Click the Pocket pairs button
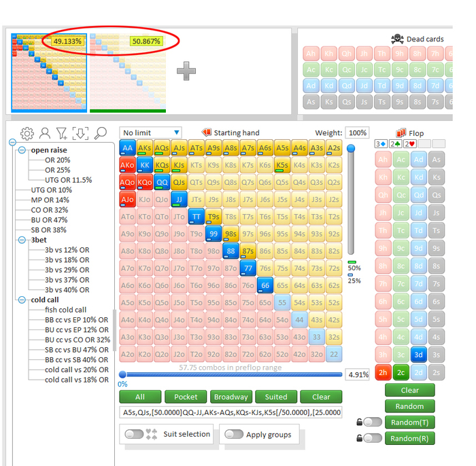Screen dimensions: 476x466 pos(186,397)
